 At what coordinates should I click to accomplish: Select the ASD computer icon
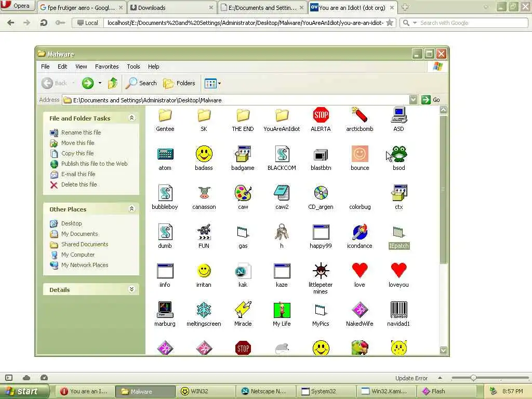(398, 115)
